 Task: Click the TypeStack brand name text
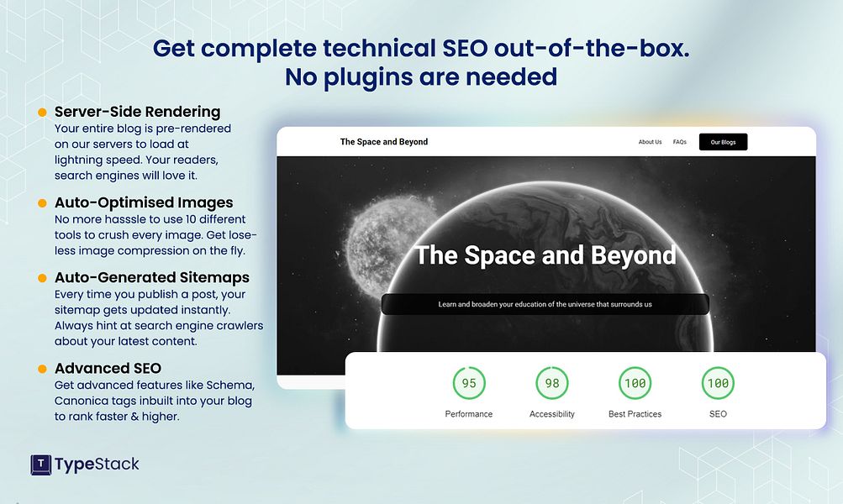pos(97,465)
